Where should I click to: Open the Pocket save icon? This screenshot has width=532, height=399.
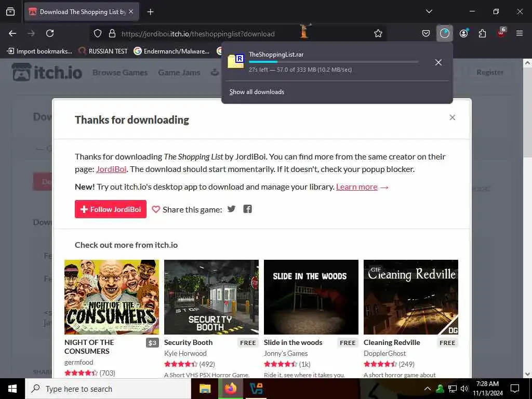(426, 33)
